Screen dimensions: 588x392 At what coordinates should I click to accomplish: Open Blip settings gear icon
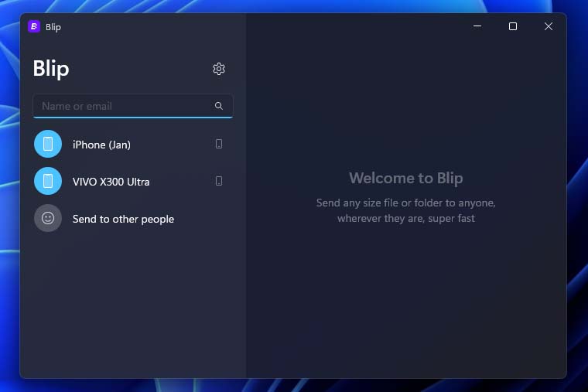pyautogui.click(x=219, y=69)
